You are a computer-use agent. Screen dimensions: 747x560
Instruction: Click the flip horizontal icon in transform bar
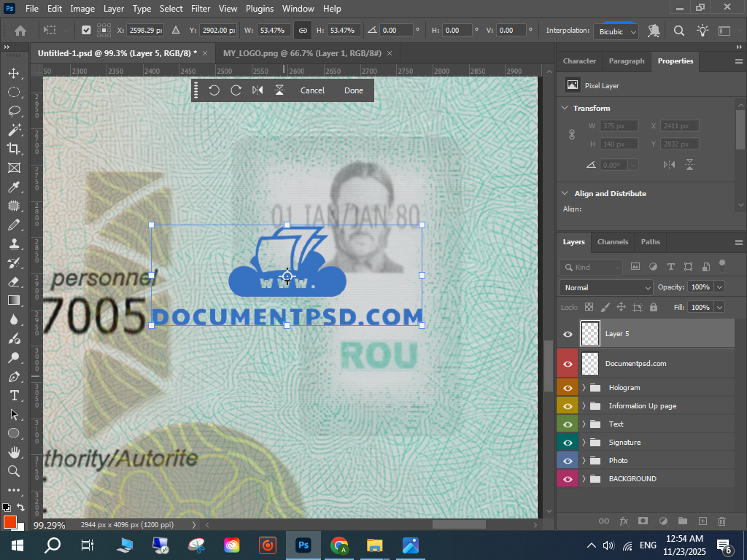(x=258, y=90)
